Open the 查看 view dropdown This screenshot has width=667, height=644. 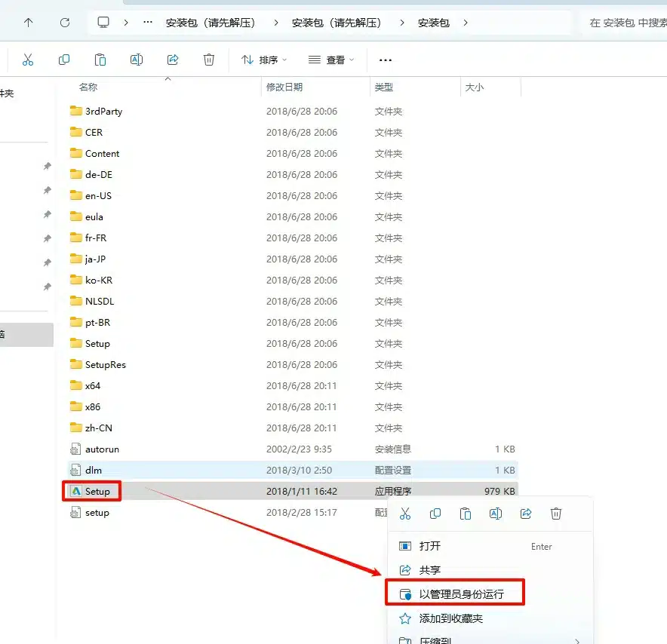click(x=331, y=60)
